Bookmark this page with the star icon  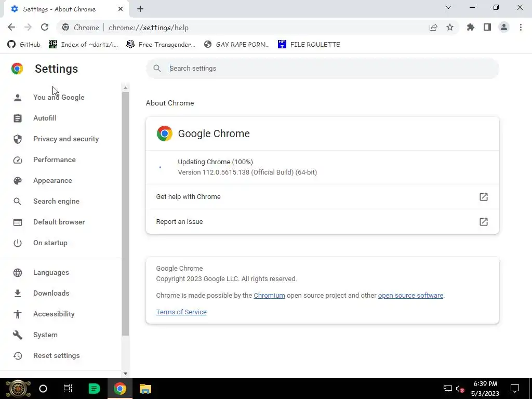click(450, 28)
